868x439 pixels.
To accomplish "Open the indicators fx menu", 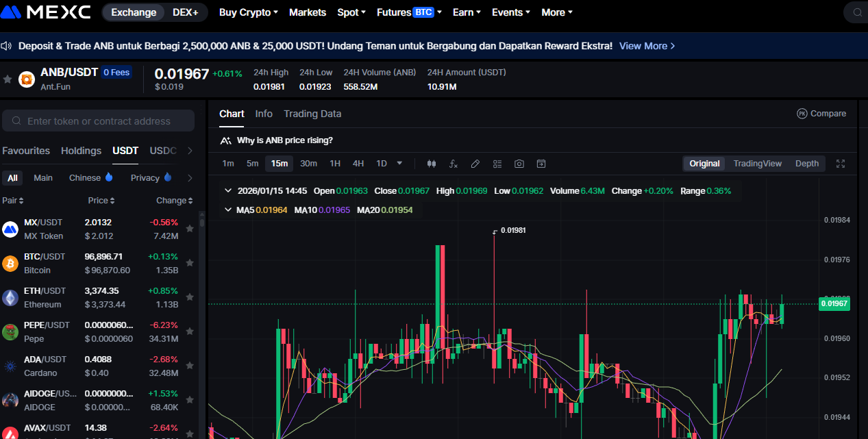I will 453,164.
